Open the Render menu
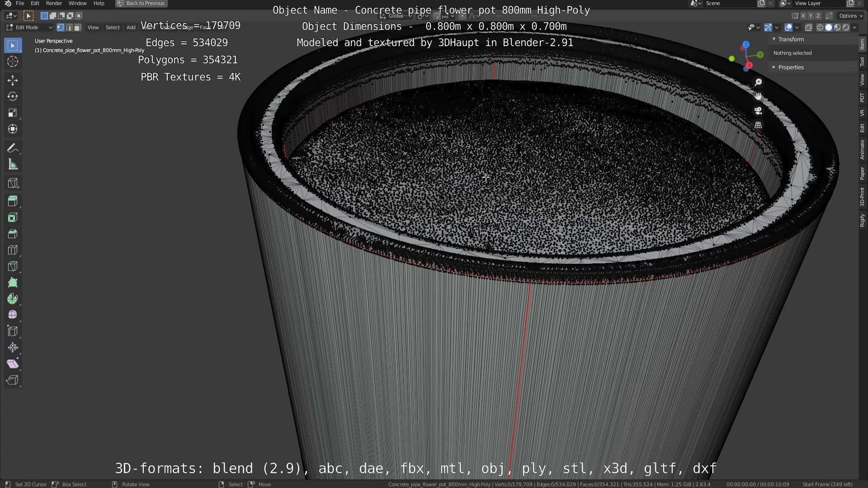 (54, 3)
